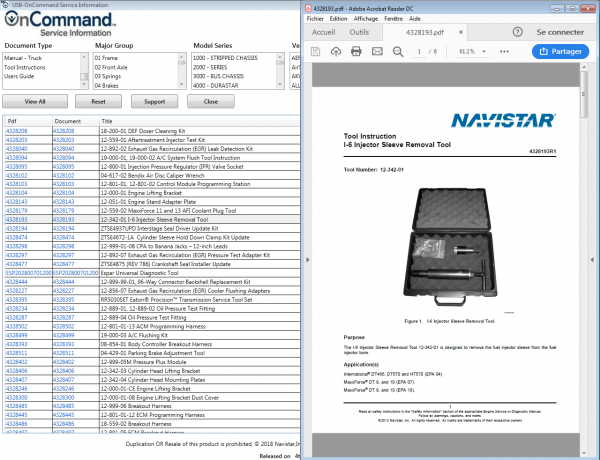Open Pdf link 4328502

pyautogui.click(x=16, y=326)
